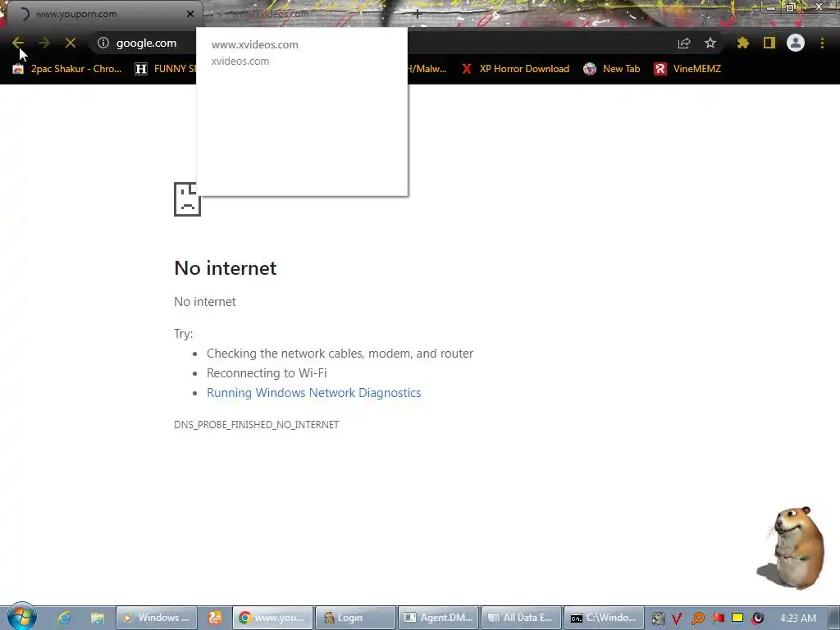Image resolution: width=840 pixels, height=630 pixels.
Task: Close the first browser tab
Action: [x=190, y=14]
